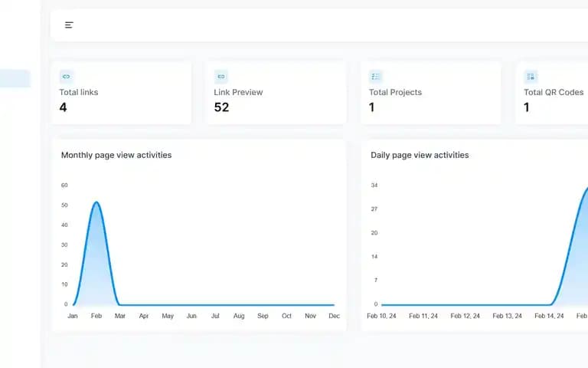Image resolution: width=588 pixels, height=368 pixels.
Task: Click the 7 y-axis label on daily chart
Action: click(x=376, y=280)
